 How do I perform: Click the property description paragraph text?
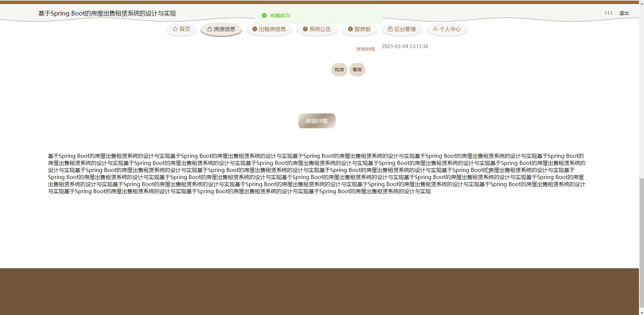click(317, 174)
